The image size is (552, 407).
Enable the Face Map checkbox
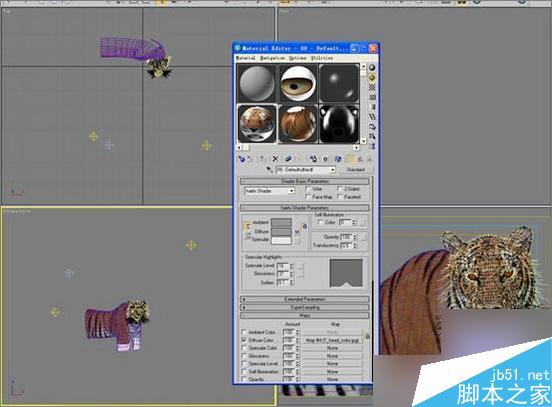point(307,197)
